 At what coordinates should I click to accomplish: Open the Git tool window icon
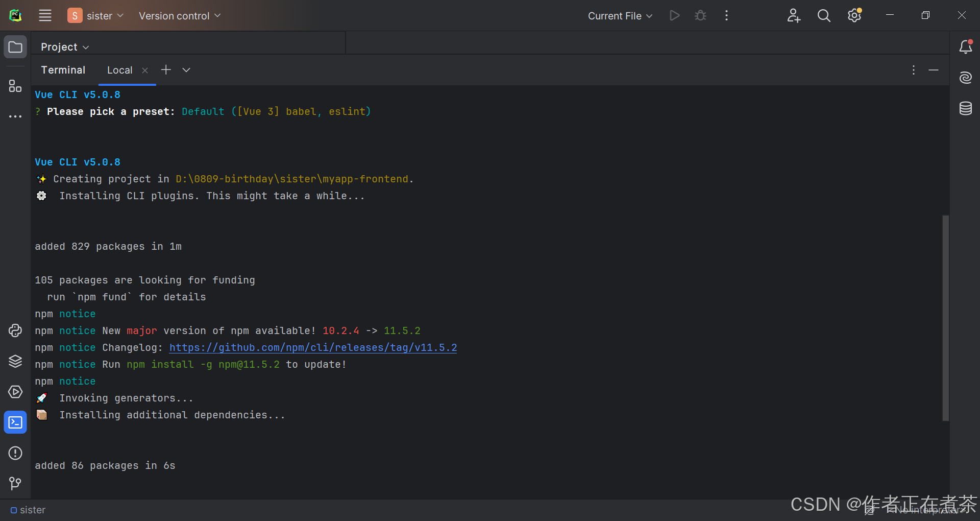(x=15, y=483)
